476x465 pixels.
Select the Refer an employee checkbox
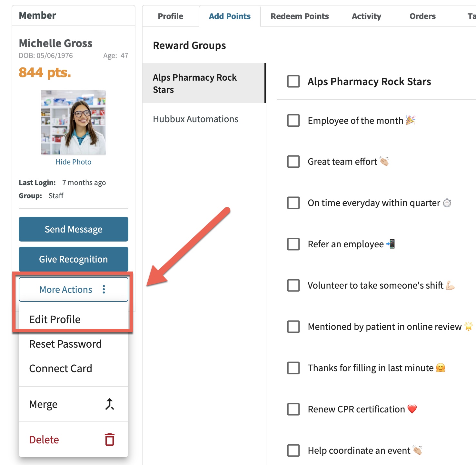(293, 244)
